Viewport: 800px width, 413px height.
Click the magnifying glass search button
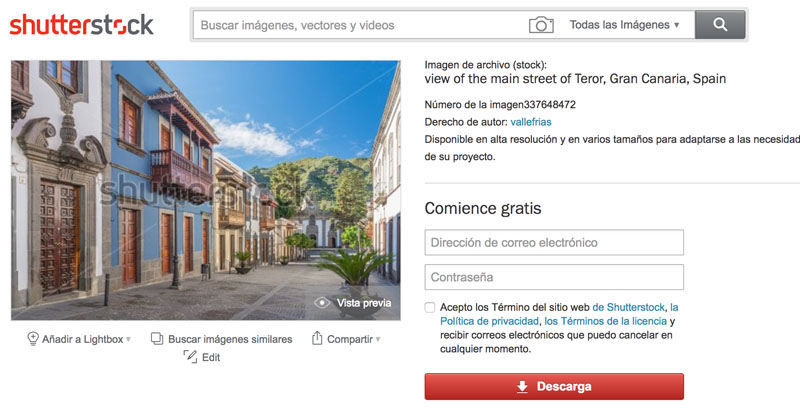tap(720, 25)
